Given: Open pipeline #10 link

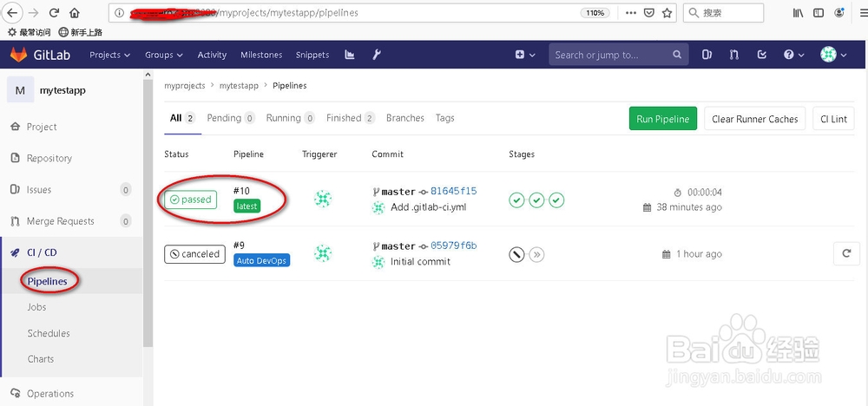Looking at the screenshot, I should click(x=241, y=191).
